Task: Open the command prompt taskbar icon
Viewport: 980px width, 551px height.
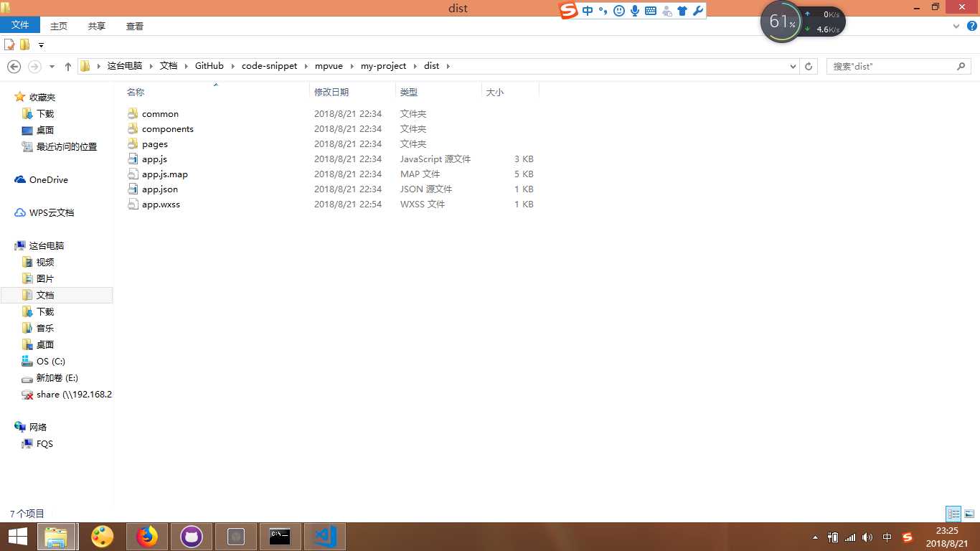Action: click(280, 537)
